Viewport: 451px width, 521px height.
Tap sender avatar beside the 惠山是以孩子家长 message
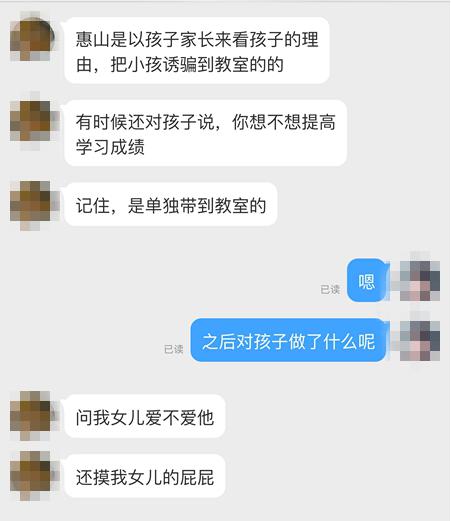pos(30,40)
